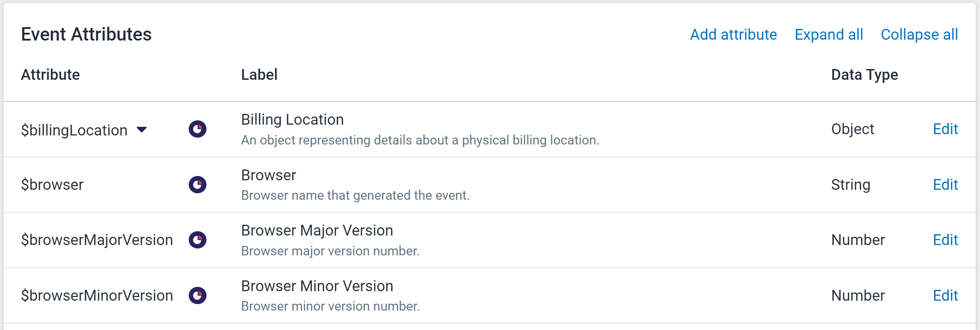Click the circular icon beside $browser

pyautogui.click(x=197, y=185)
